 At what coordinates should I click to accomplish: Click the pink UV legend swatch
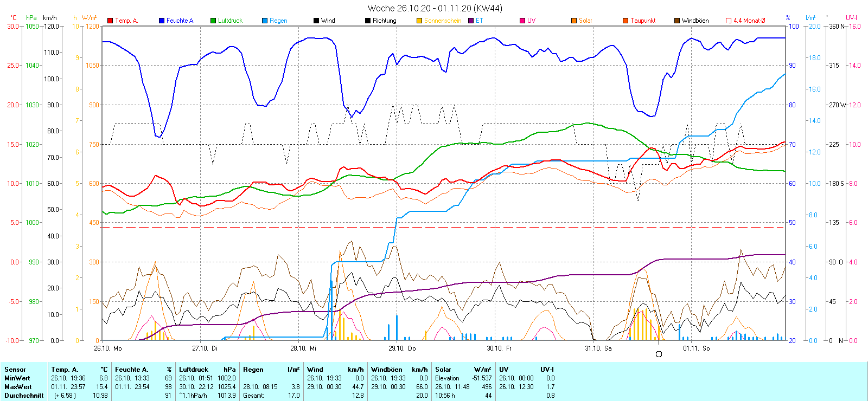click(522, 21)
